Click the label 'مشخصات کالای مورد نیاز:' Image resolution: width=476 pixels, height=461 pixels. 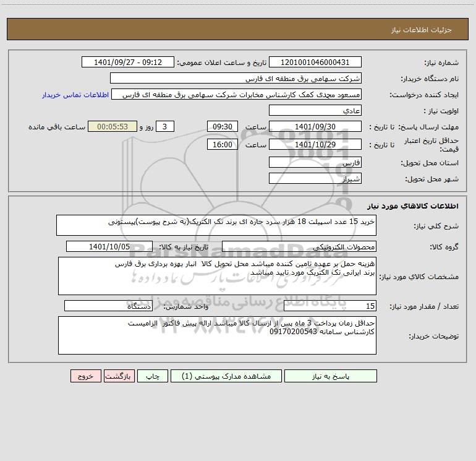(x=419, y=277)
